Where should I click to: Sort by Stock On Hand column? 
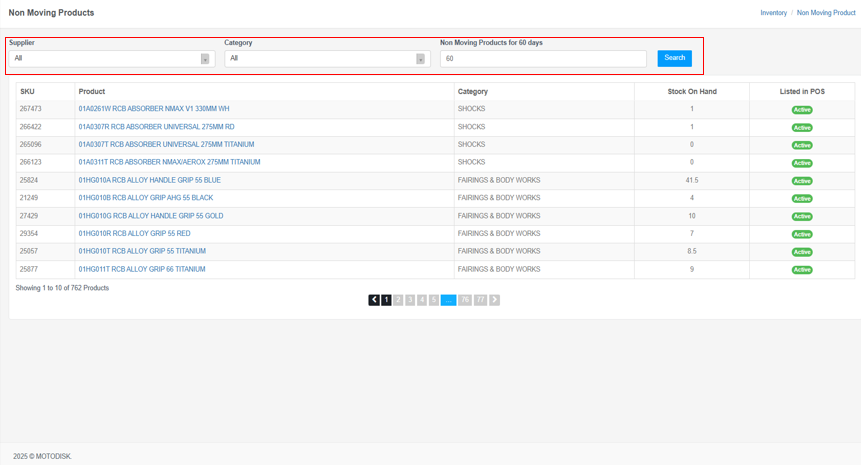click(x=692, y=92)
